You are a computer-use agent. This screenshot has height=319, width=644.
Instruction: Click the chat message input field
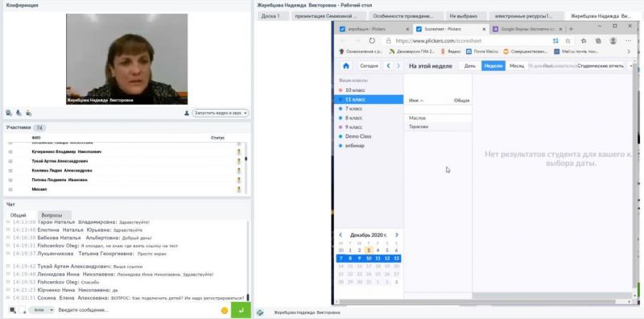click(x=138, y=310)
